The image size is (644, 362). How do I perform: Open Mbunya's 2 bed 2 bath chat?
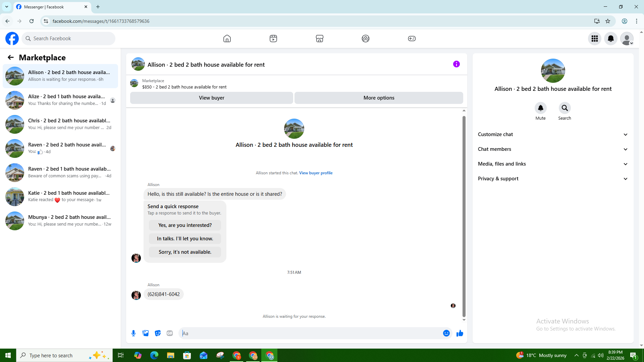coord(60,221)
